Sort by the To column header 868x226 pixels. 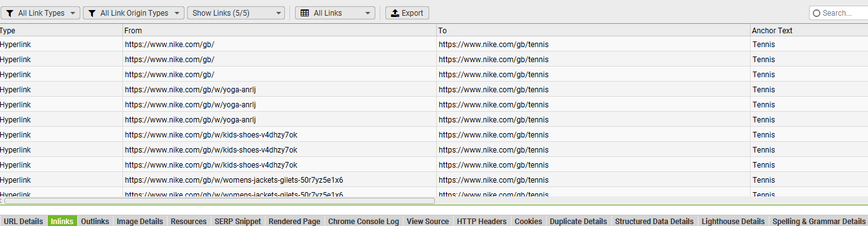(593, 30)
